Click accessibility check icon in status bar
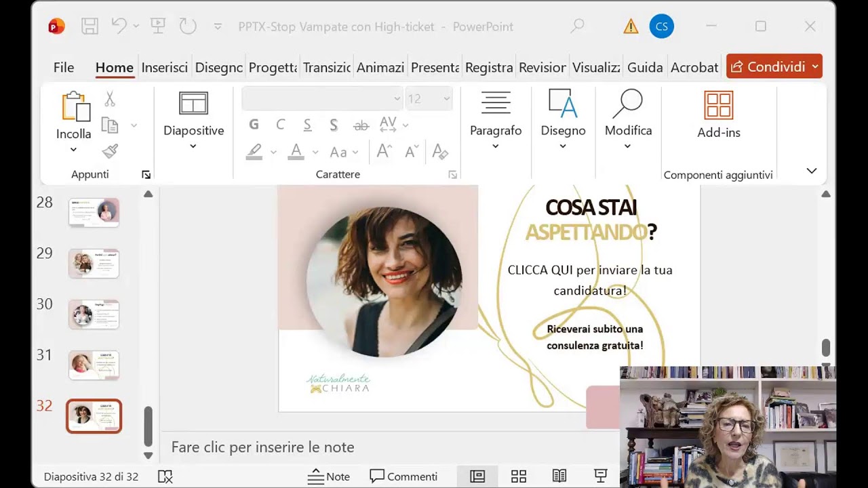Viewport: 868px width, 488px height. 165,476
